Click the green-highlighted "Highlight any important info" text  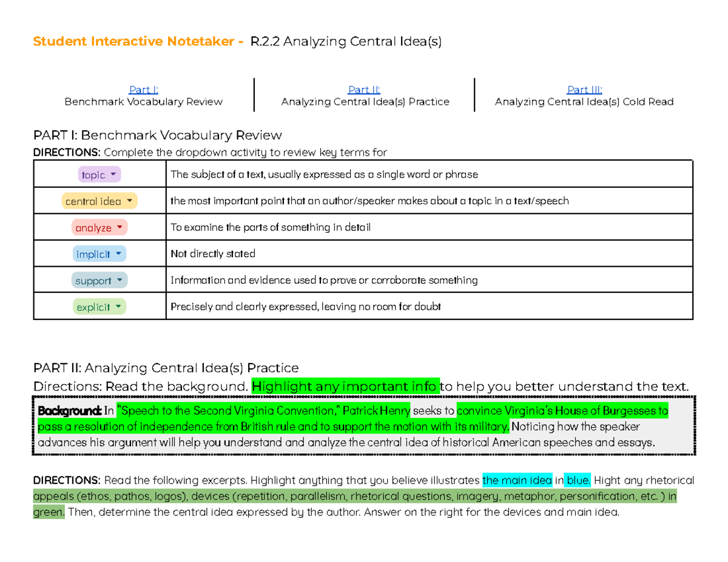tap(345, 386)
